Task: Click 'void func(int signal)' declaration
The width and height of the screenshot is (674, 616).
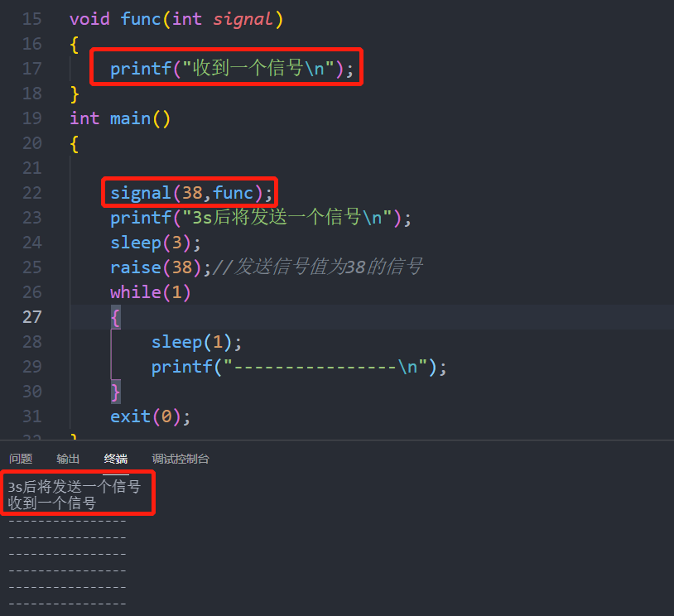Action: click(176, 19)
